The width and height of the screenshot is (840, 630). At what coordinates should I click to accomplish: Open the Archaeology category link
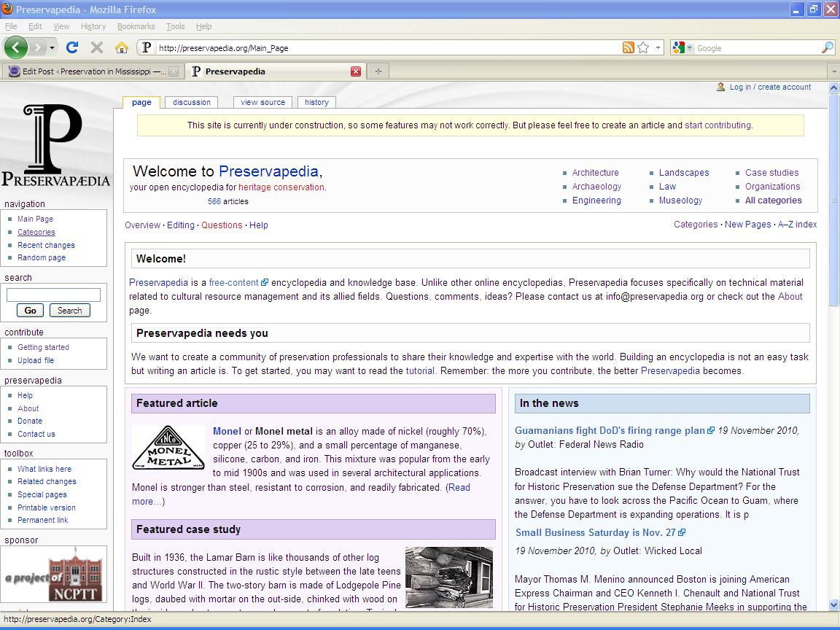click(596, 187)
